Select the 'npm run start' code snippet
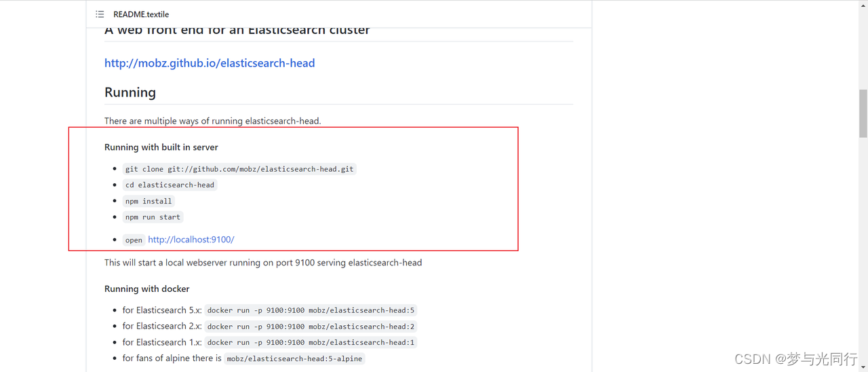This screenshot has width=868, height=372. click(x=153, y=217)
